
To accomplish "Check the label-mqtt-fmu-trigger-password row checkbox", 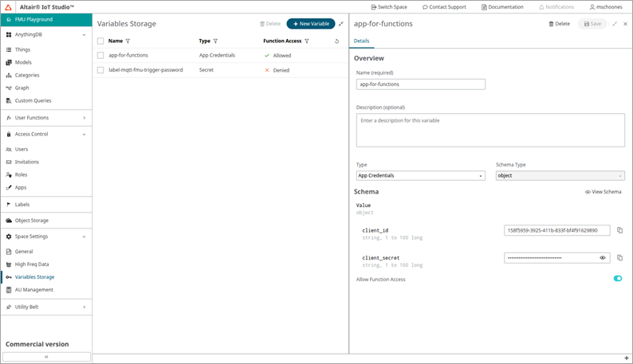I will (x=100, y=70).
